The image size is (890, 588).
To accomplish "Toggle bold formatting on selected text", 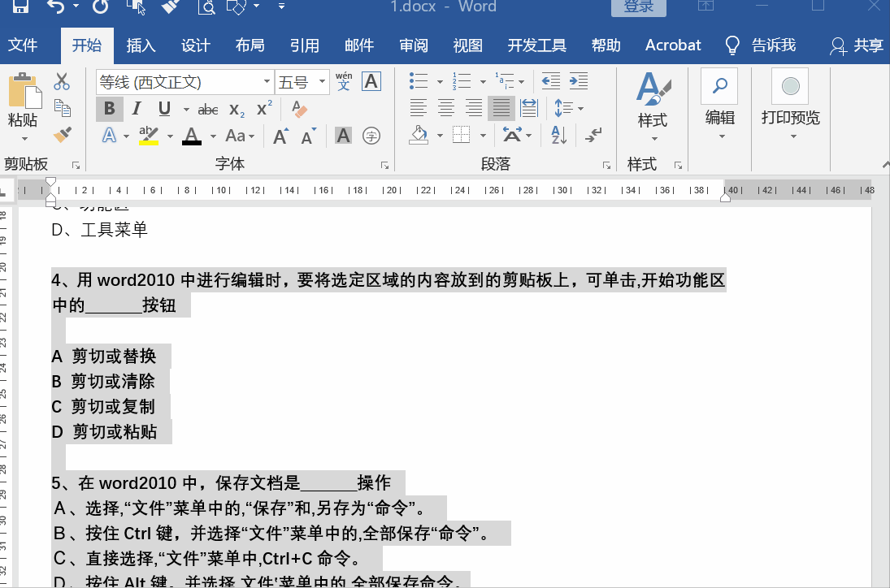I will [x=110, y=108].
